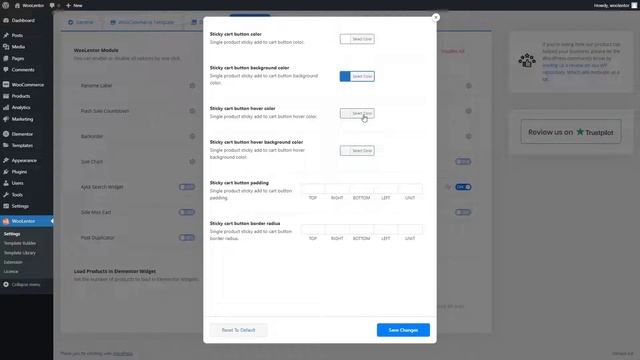Open the Licence submenu item
Viewport: 640px width, 360px height.
coord(11,271)
